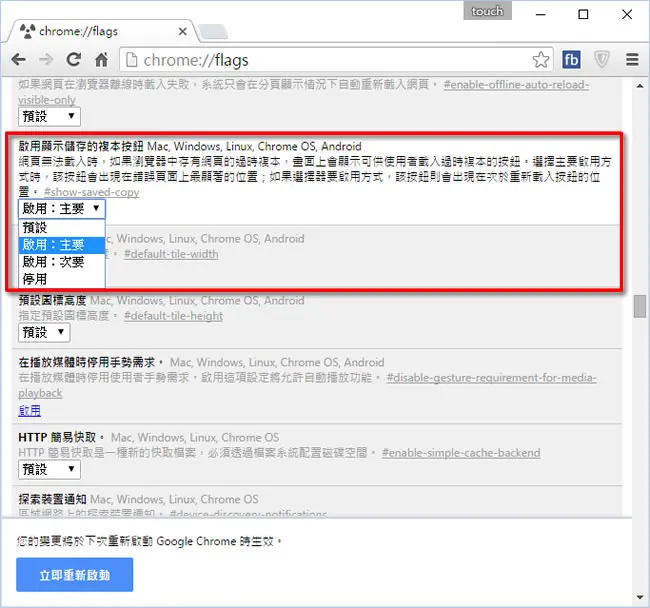Open the dropdown under default-tile-height
650x608 pixels.
pos(44,332)
